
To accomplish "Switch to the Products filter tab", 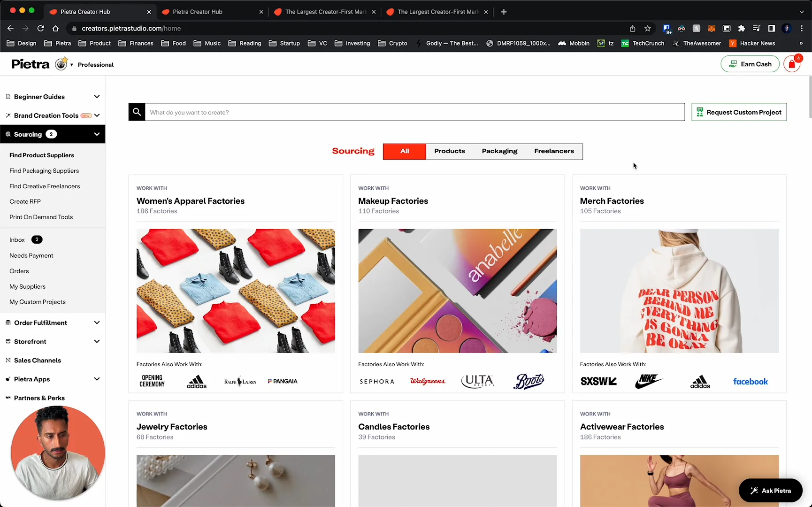I will [x=449, y=151].
